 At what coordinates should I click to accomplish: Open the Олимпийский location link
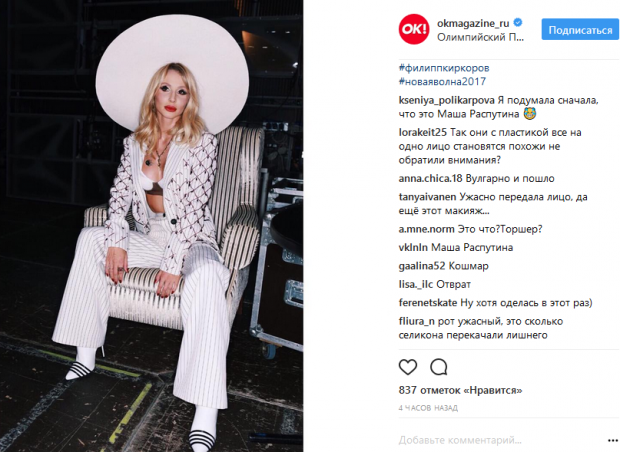(480, 37)
